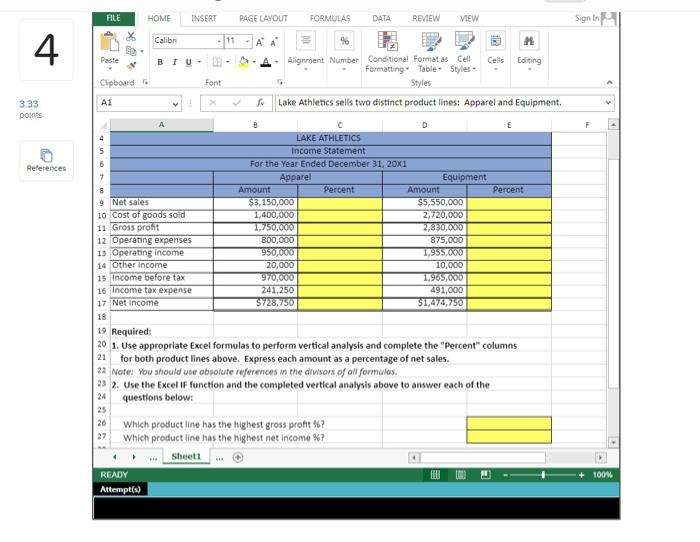Click the Borders icon

click(217, 62)
